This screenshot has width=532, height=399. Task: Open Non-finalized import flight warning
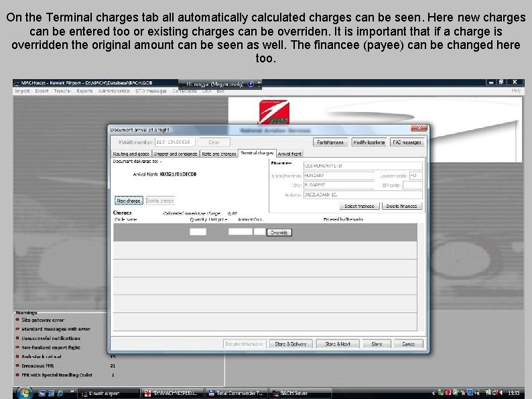click(51, 347)
